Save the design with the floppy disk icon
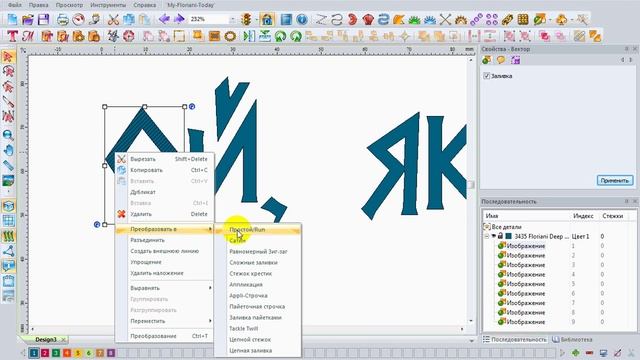The image size is (640, 360). click(43, 19)
